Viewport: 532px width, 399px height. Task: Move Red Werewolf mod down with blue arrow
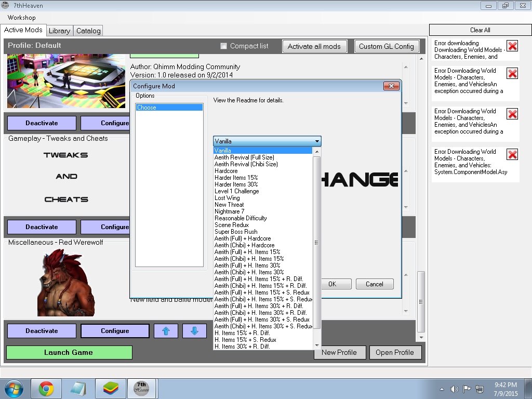coord(194,331)
